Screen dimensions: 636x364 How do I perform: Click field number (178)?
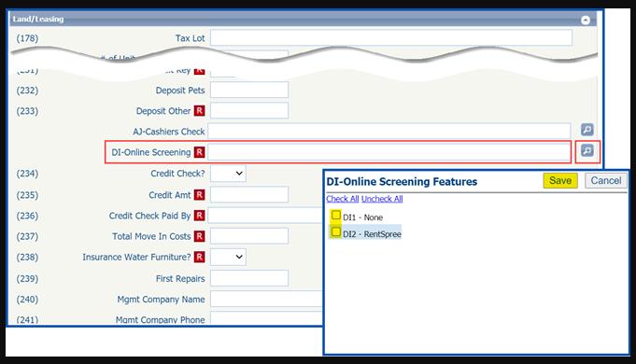pos(27,38)
